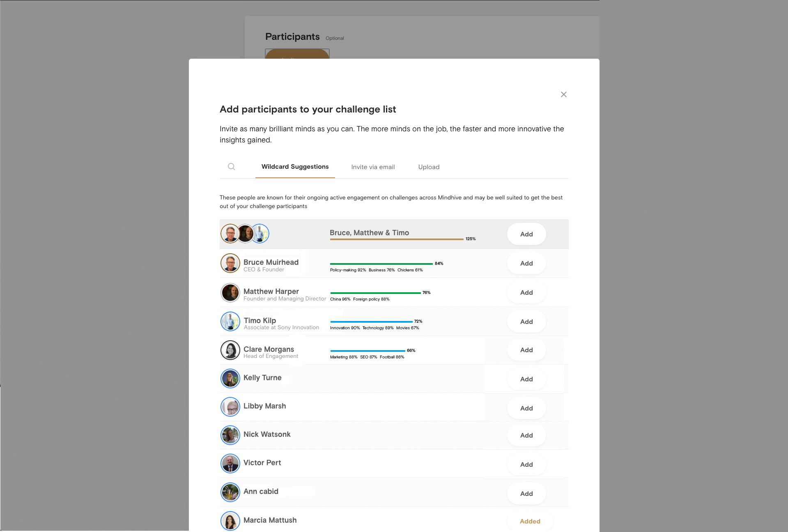Add the Bruce, Matthew & Timo group
Screen dimensions: 788x532
526,234
